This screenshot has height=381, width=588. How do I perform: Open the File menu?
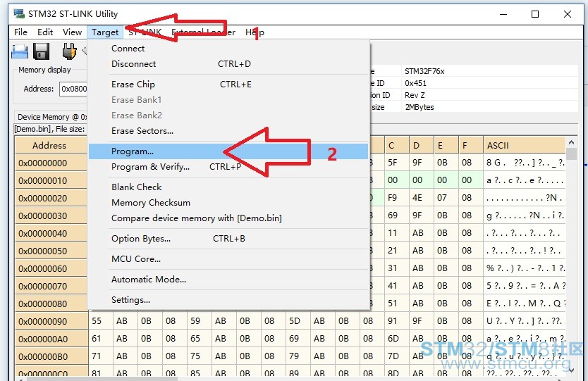tap(20, 32)
